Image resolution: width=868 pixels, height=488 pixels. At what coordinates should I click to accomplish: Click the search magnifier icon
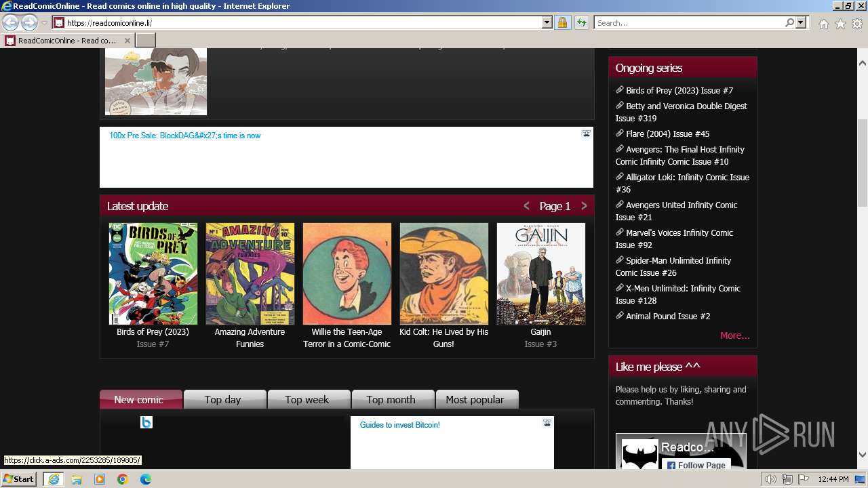(x=789, y=22)
